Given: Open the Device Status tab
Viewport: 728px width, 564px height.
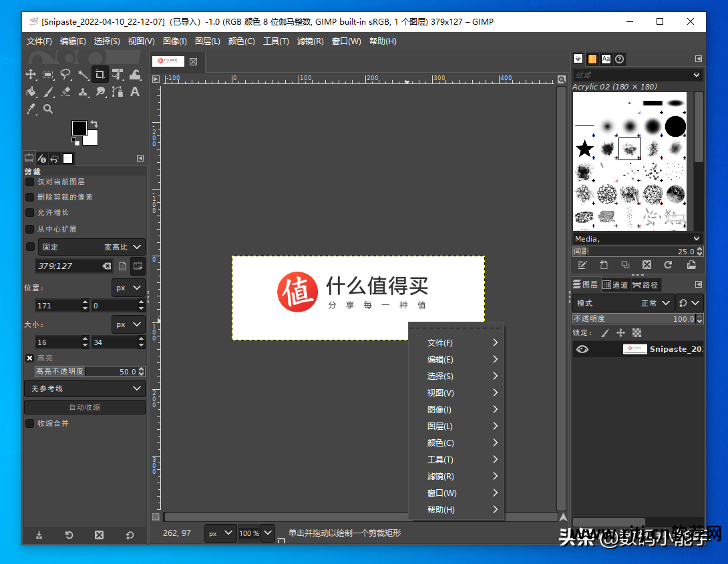Looking at the screenshot, I should 42,159.
